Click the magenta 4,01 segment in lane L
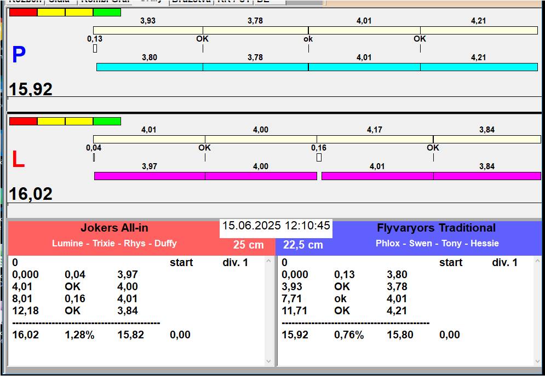Image resolution: width=545 pixels, height=392 pixels. click(x=377, y=176)
